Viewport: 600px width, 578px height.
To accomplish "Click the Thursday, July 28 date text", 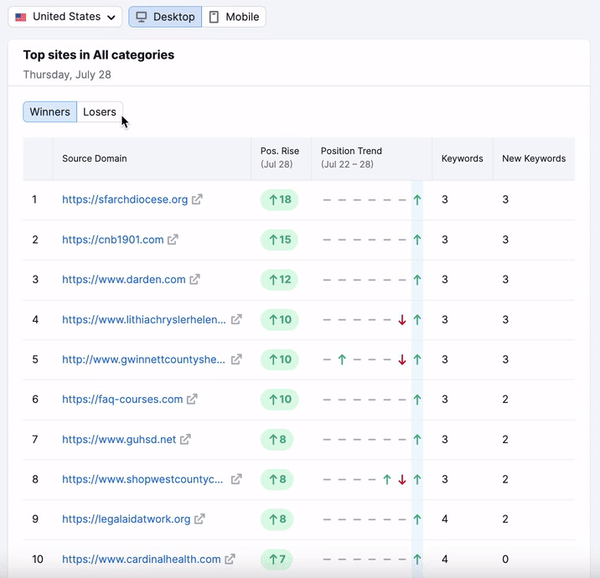I will (x=67, y=74).
